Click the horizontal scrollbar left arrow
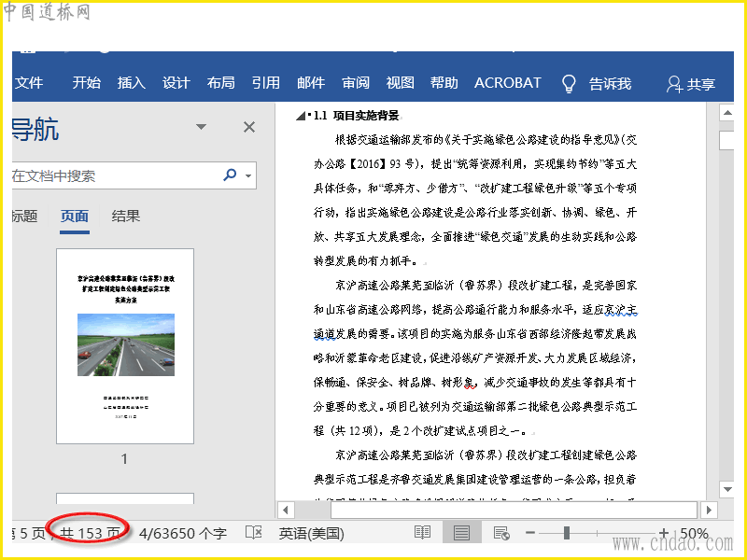Viewport: 747px width, 560px height. tap(286, 510)
